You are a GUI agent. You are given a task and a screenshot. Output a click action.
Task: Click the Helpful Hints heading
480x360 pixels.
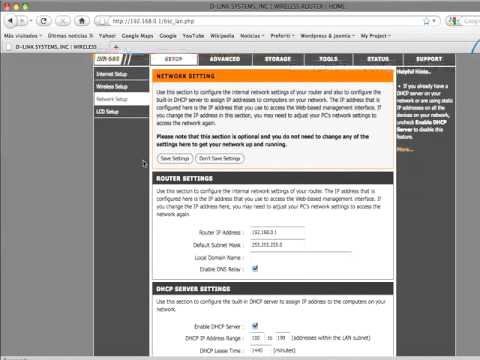pos(414,72)
